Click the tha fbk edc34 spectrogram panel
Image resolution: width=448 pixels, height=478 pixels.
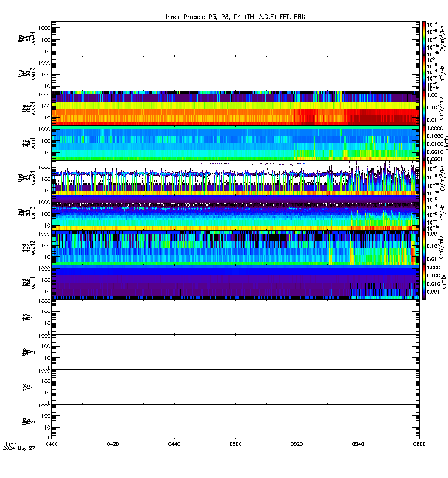tap(235, 108)
